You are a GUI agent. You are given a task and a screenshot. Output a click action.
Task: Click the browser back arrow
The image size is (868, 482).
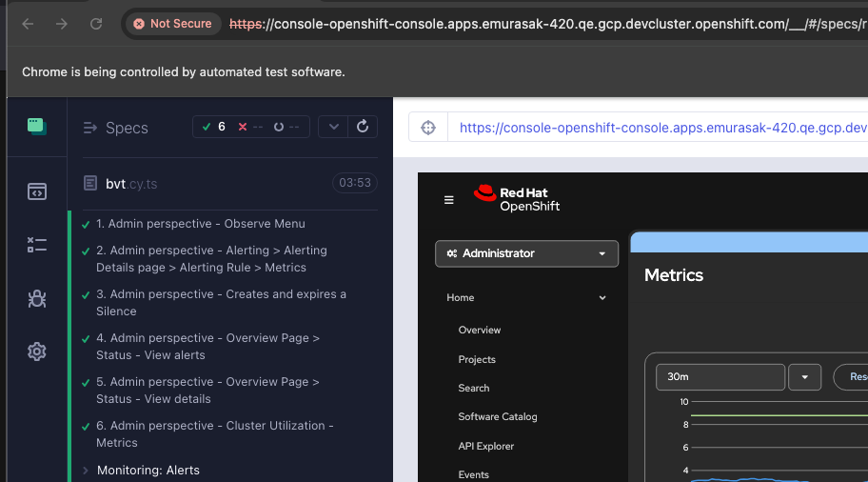(28, 24)
